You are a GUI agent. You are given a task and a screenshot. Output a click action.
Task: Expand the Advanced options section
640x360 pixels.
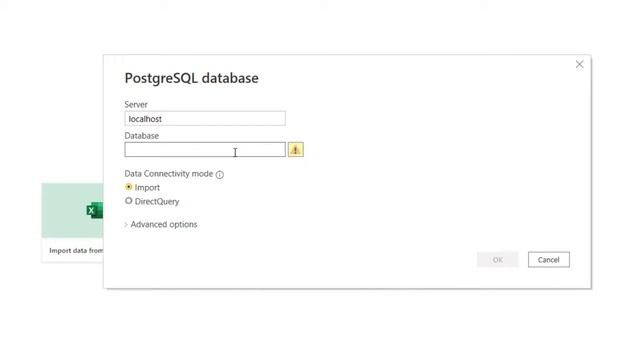click(x=161, y=224)
